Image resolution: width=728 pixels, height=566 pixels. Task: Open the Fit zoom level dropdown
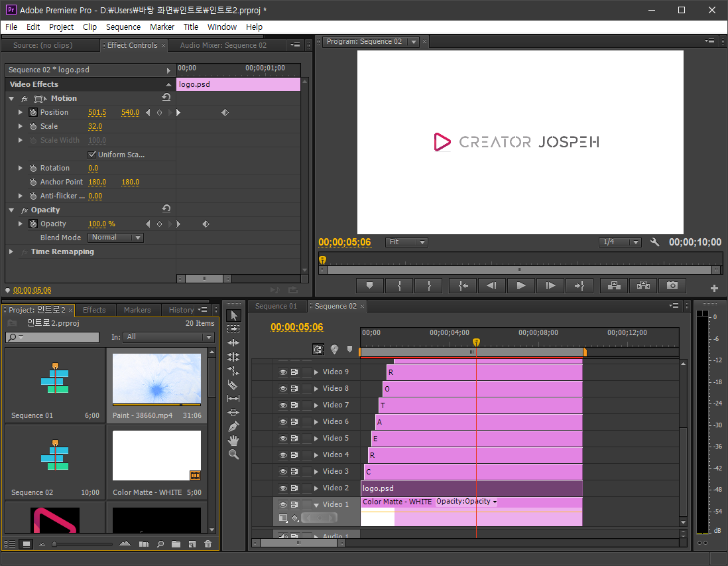[x=406, y=242]
